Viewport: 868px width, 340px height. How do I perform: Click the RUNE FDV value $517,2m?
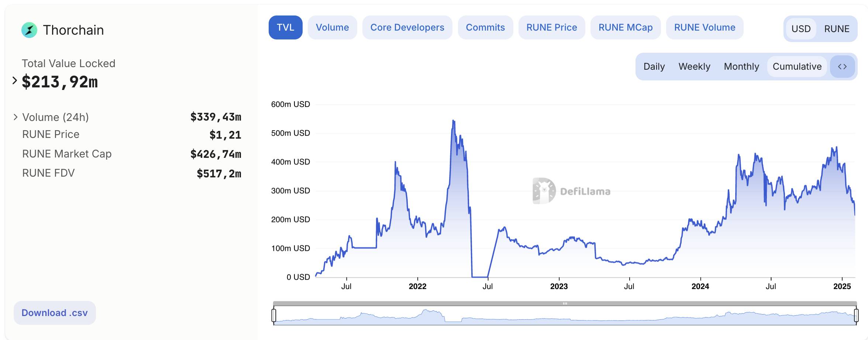[x=219, y=174]
